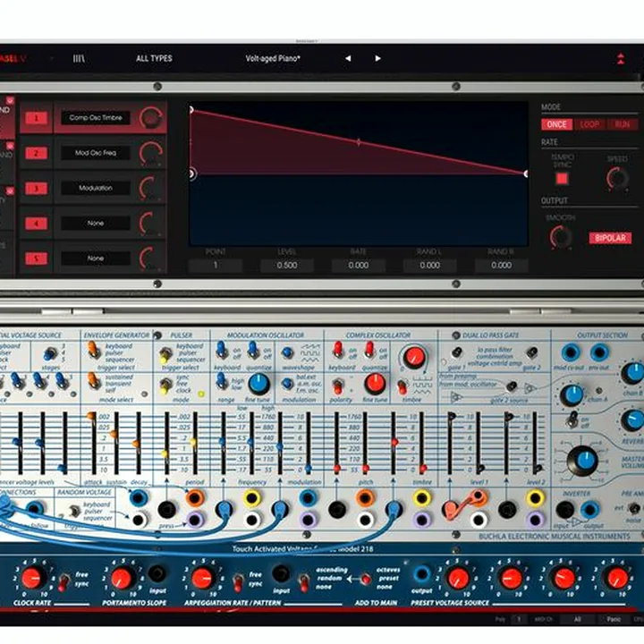Flip Modulation Oscillator keyboard on/off switch

pyautogui.click(x=222, y=350)
